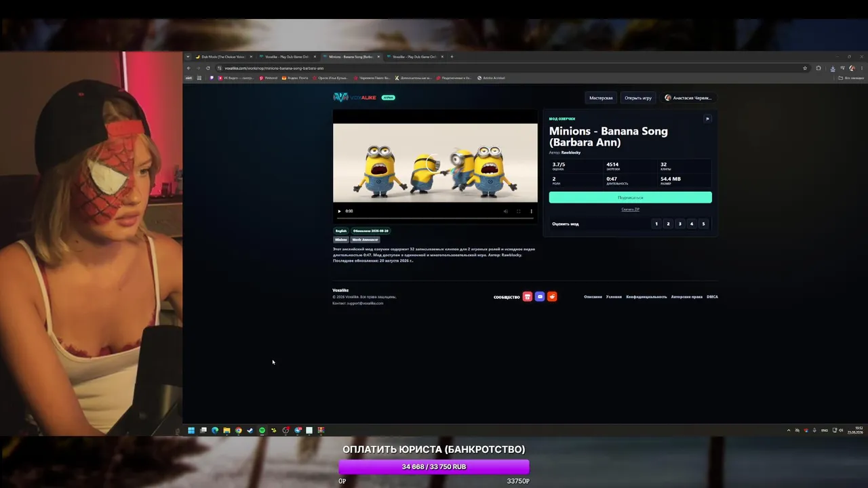Open Google Chrome from the taskbar
Image resolution: width=868 pixels, height=488 pixels.
coord(238,430)
